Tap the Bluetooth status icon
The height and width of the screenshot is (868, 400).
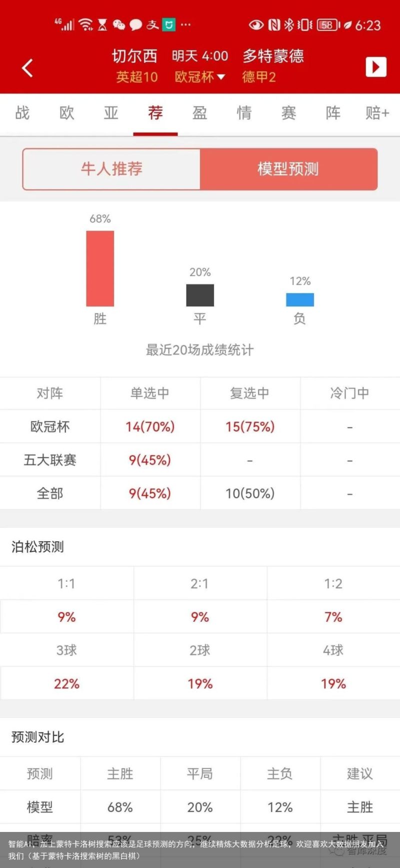tap(289, 25)
